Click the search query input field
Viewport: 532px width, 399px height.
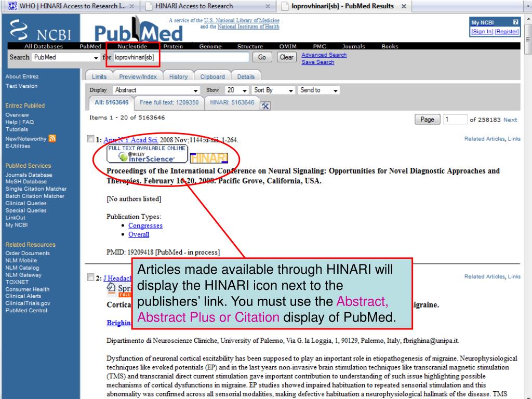(181, 57)
